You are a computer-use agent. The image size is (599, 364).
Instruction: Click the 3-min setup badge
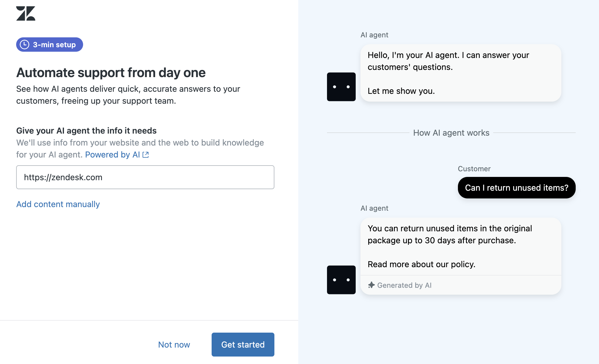[x=50, y=45]
